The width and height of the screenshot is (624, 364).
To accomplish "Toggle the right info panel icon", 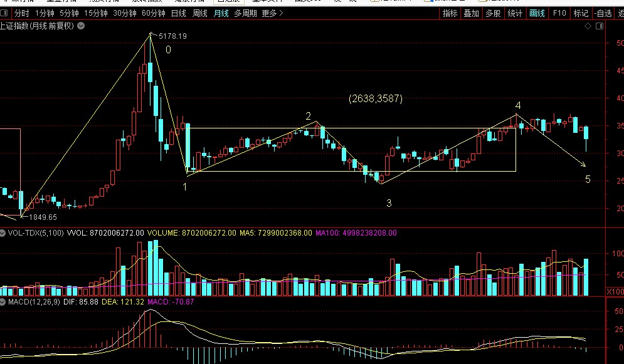I will (x=600, y=26).
